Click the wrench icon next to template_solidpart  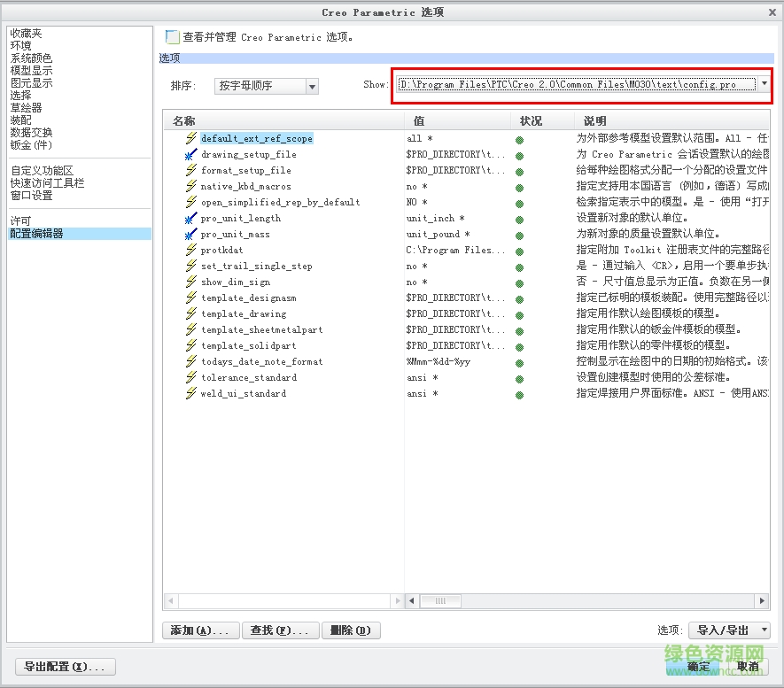(191, 346)
